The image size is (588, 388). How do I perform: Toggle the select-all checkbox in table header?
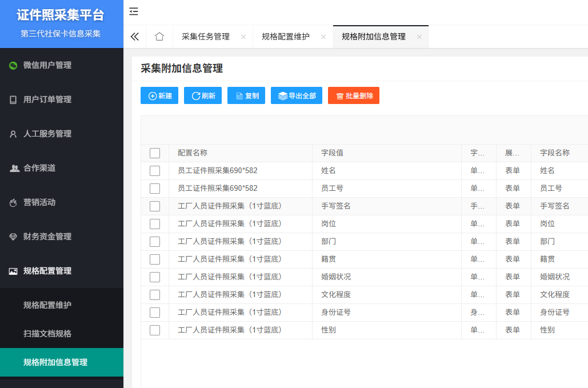(155, 153)
